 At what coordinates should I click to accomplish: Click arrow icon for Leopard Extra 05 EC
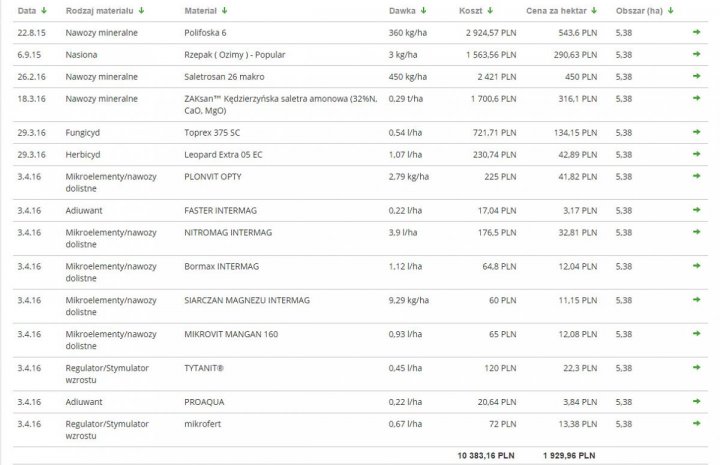click(696, 154)
